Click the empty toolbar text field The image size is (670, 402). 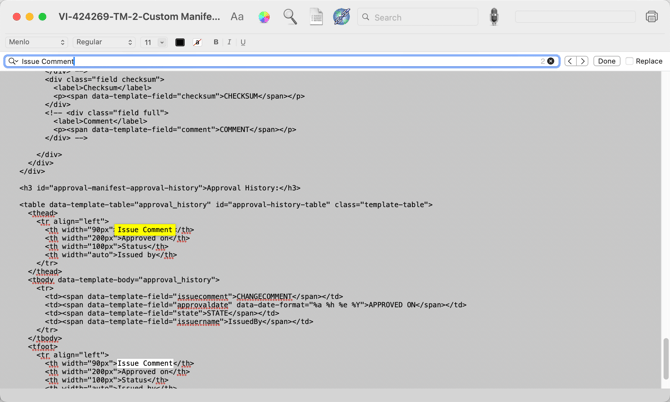[x=575, y=17]
